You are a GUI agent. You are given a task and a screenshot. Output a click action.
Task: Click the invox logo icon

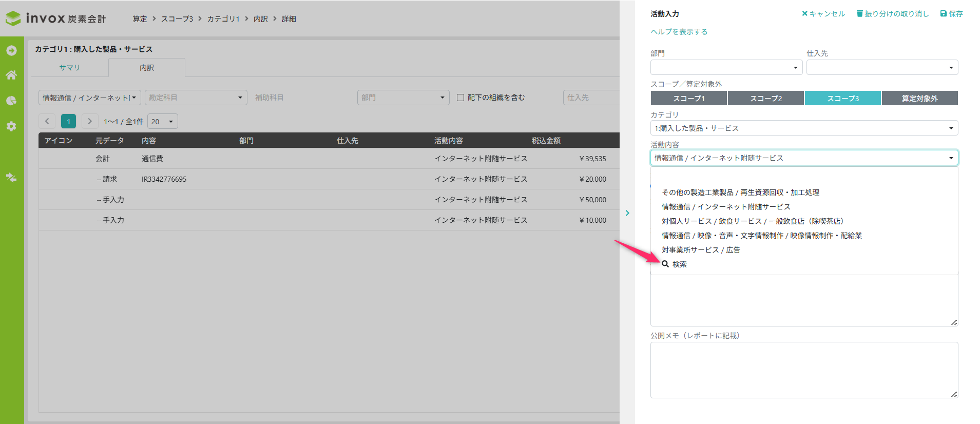click(13, 18)
